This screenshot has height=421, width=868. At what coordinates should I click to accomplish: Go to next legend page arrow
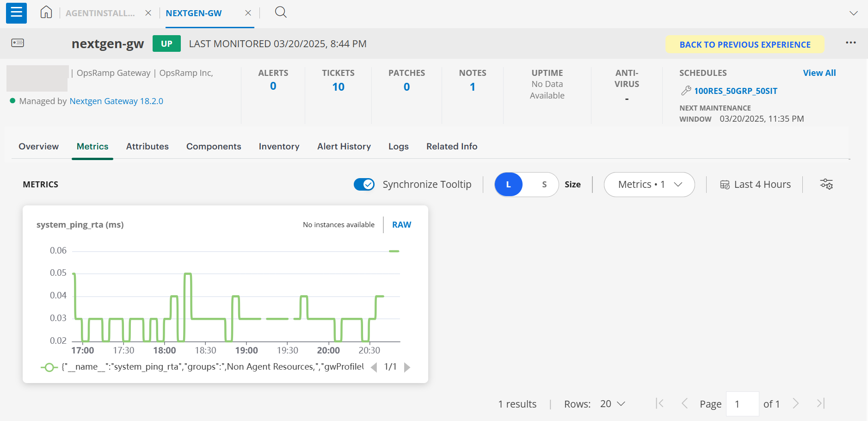(407, 367)
